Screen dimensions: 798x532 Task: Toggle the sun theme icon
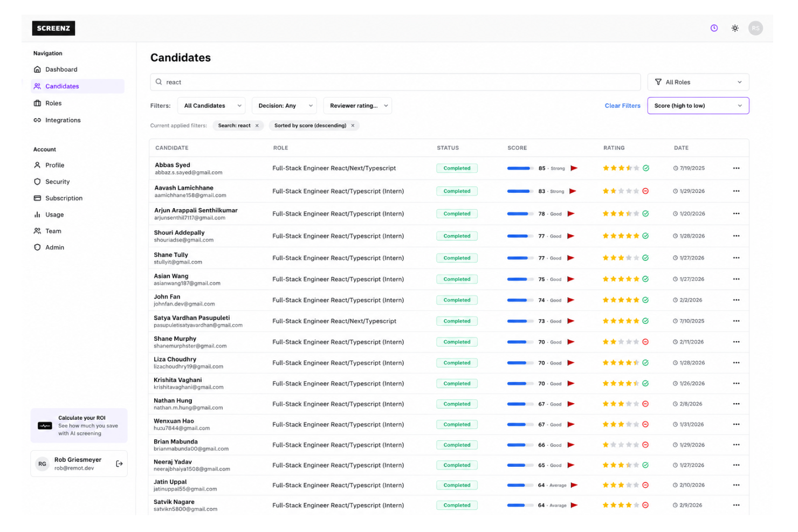(x=735, y=28)
